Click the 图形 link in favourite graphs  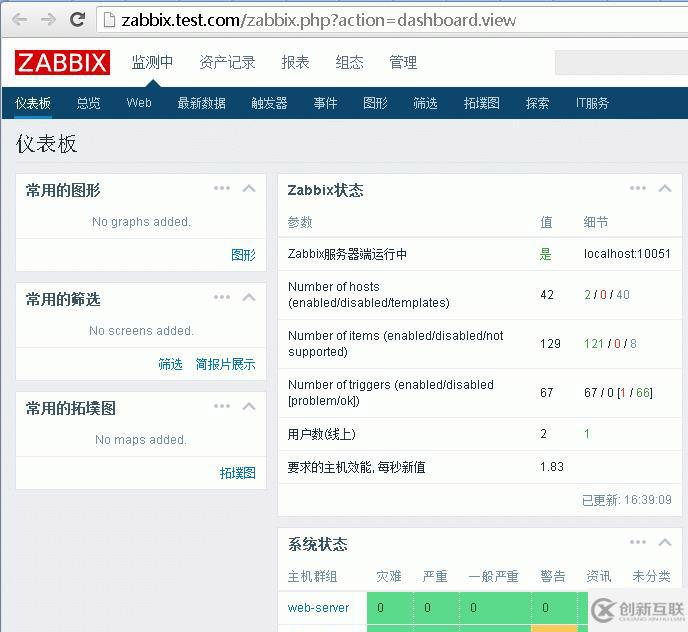pos(243,255)
